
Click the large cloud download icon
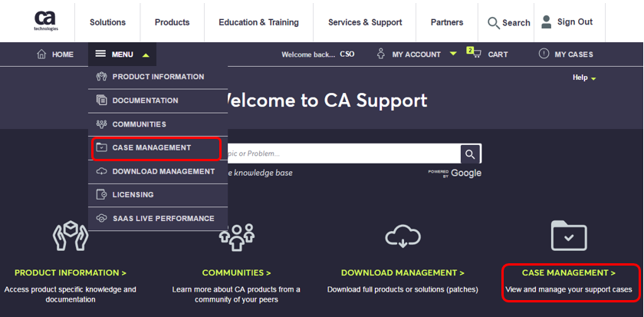(403, 236)
